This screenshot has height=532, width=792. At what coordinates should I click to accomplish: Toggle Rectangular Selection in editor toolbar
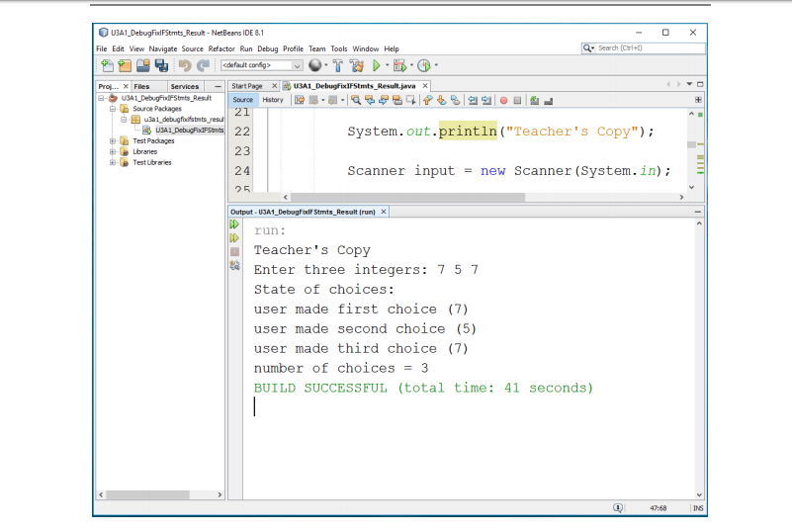click(x=410, y=100)
